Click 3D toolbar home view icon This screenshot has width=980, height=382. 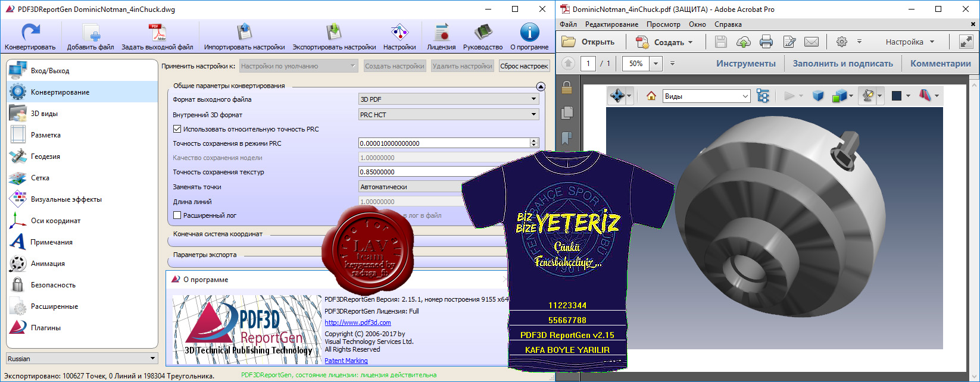651,96
